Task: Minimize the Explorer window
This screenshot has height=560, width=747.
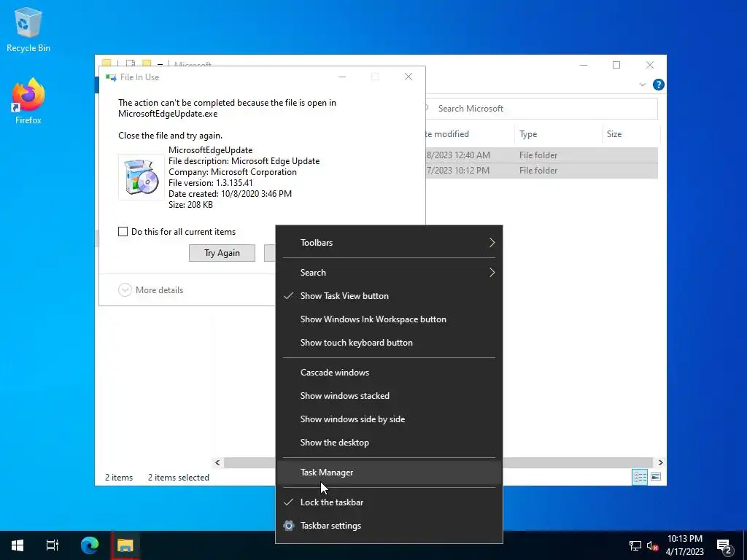Action: click(584, 65)
